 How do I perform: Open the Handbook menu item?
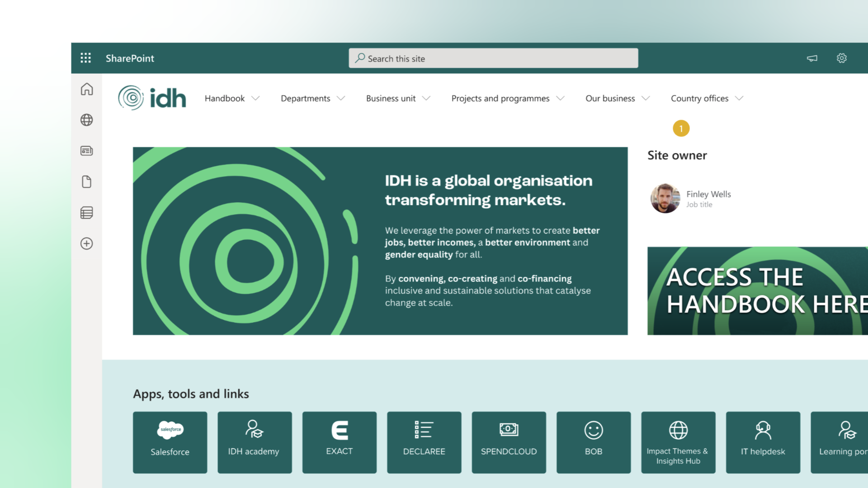point(224,99)
